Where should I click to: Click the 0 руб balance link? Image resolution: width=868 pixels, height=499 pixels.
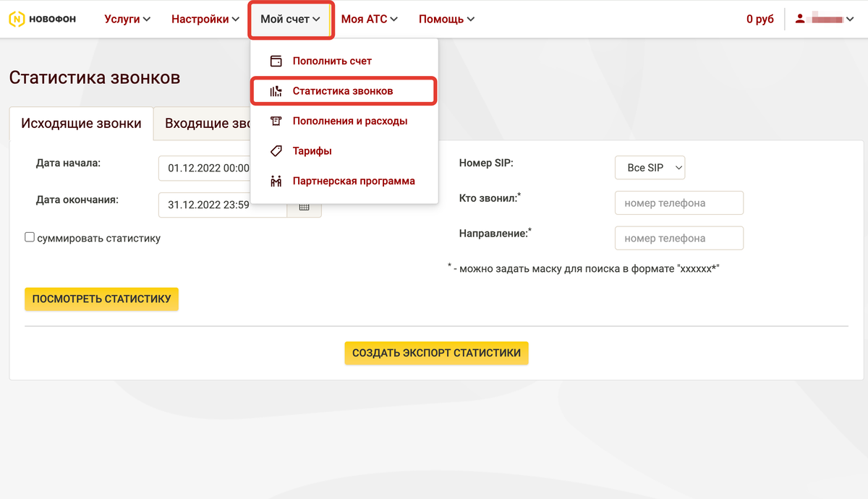pyautogui.click(x=760, y=19)
